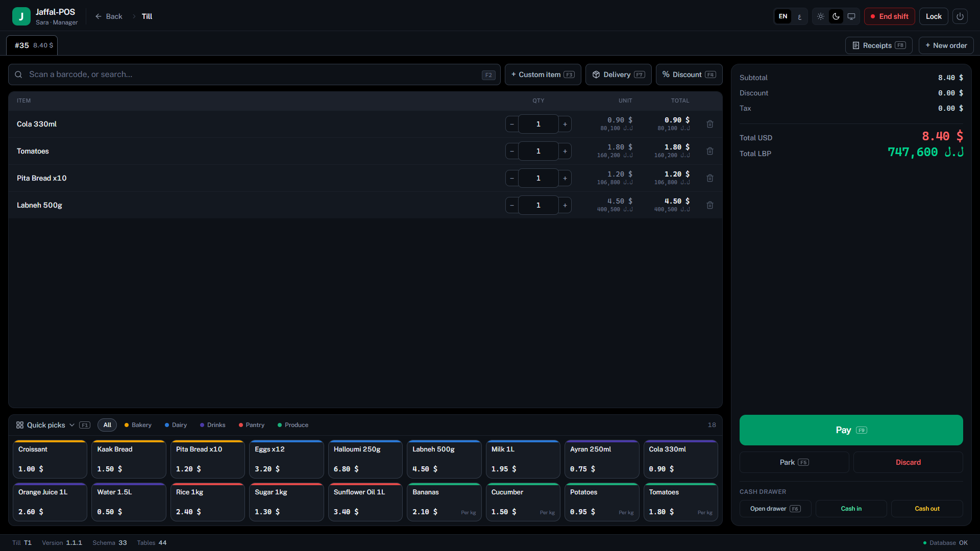Select EN language
This screenshot has width=980, height=551.
click(783, 16)
